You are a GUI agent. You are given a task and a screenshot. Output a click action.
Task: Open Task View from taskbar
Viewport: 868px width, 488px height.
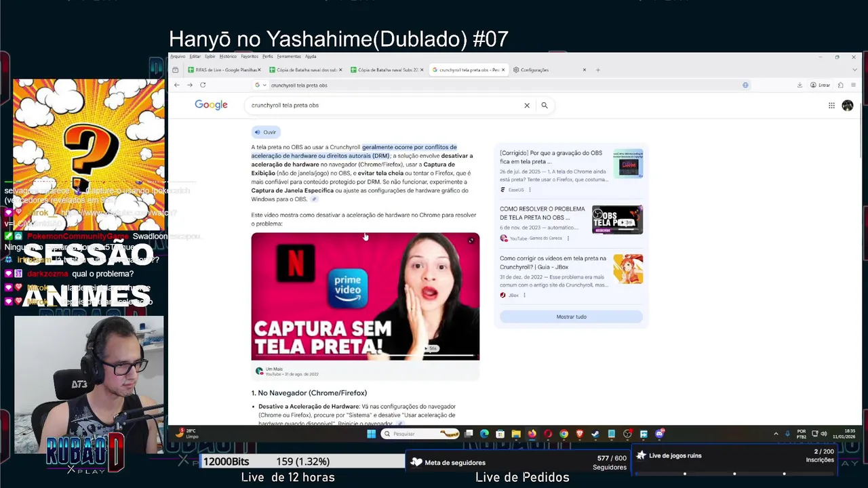point(469,434)
